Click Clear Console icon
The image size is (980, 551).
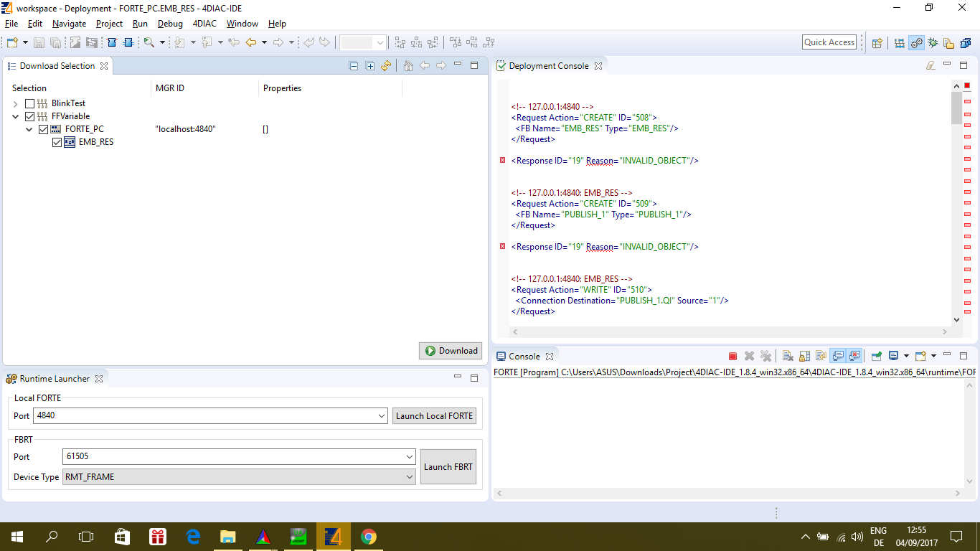coord(787,356)
